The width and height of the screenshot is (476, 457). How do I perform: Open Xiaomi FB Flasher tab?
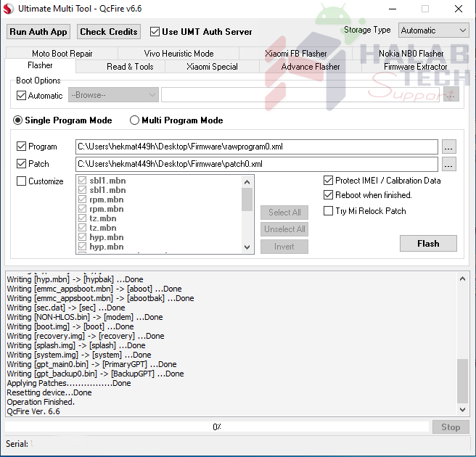[x=295, y=54]
